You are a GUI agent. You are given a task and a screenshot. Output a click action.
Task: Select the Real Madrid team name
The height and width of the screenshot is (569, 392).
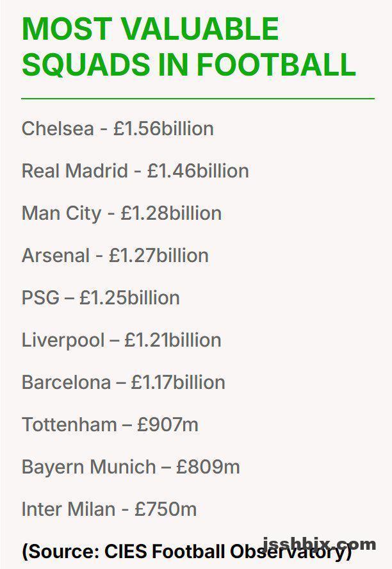(x=73, y=171)
